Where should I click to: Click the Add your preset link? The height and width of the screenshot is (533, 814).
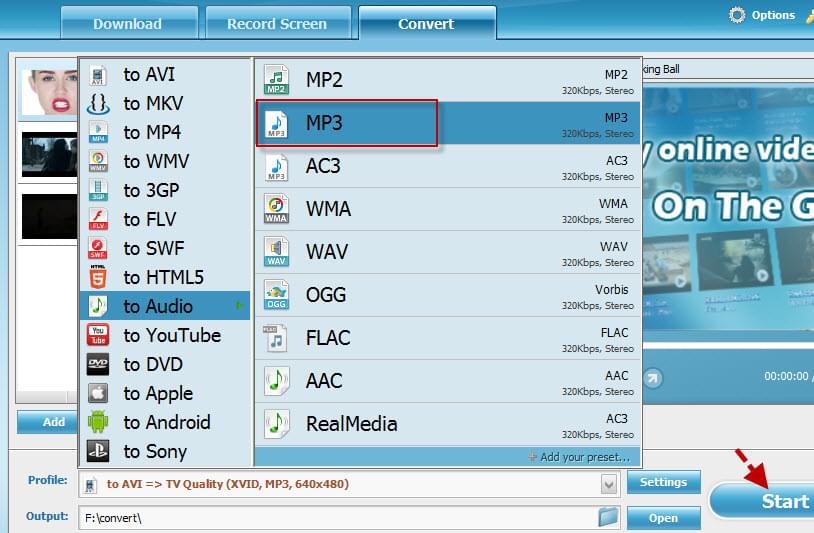583,457
